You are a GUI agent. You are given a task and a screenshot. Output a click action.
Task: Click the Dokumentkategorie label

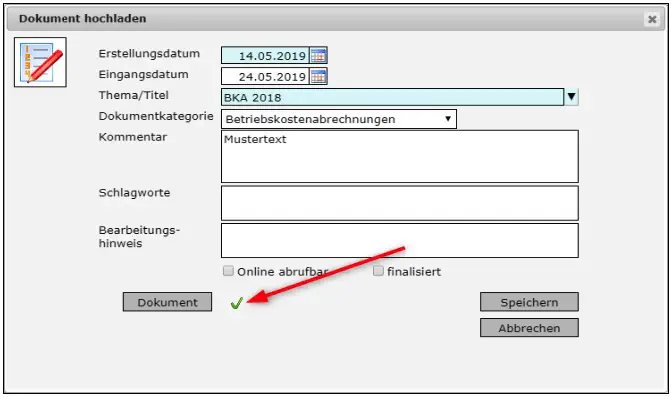click(x=156, y=116)
